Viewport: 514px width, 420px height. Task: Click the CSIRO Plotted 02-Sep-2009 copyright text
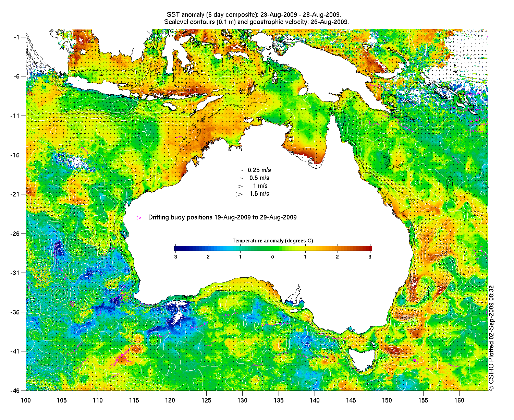coord(491,338)
